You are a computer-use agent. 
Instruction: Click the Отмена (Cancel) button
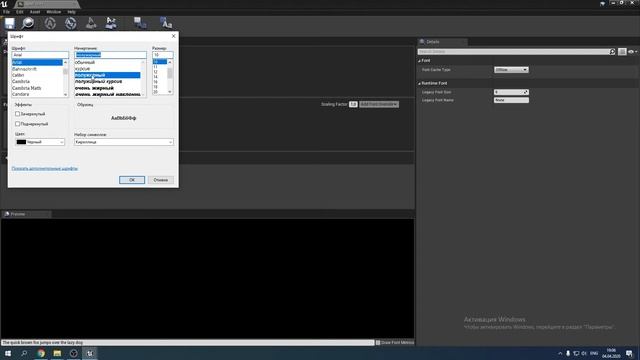pyautogui.click(x=161, y=180)
